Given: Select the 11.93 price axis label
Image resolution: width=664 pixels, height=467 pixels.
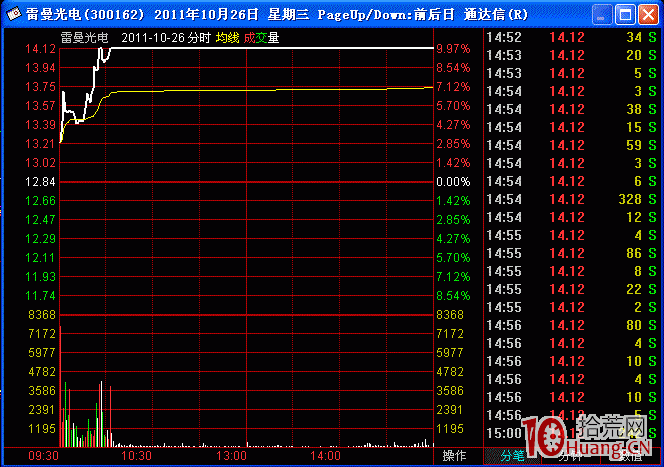Looking at the screenshot, I should coord(40,277).
